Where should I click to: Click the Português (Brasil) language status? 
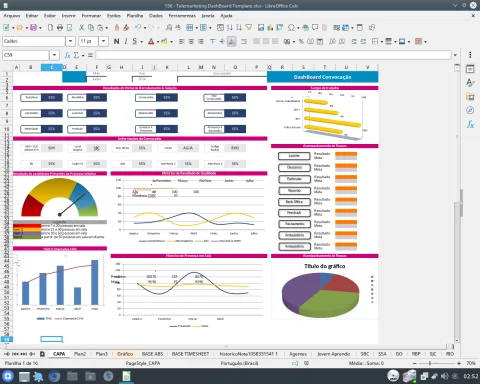click(239, 363)
